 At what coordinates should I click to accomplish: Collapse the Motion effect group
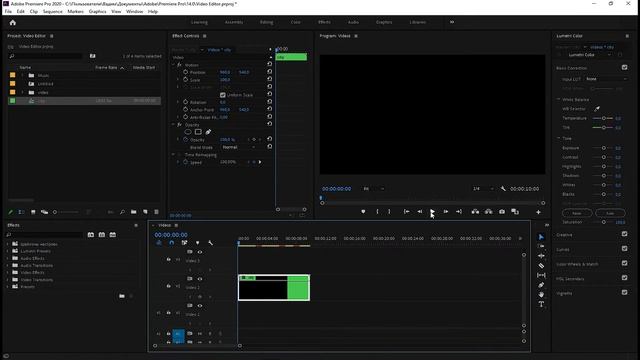click(x=173, y=65)
